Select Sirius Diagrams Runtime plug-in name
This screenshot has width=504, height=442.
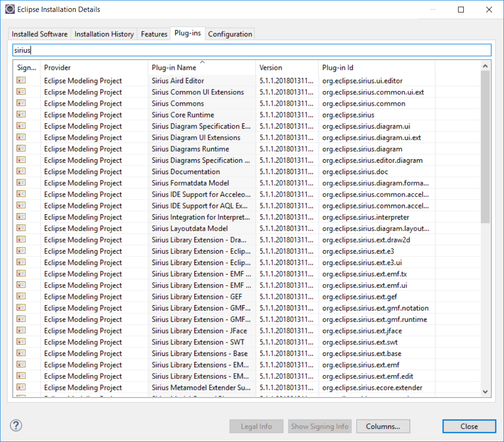click(190, 149)
